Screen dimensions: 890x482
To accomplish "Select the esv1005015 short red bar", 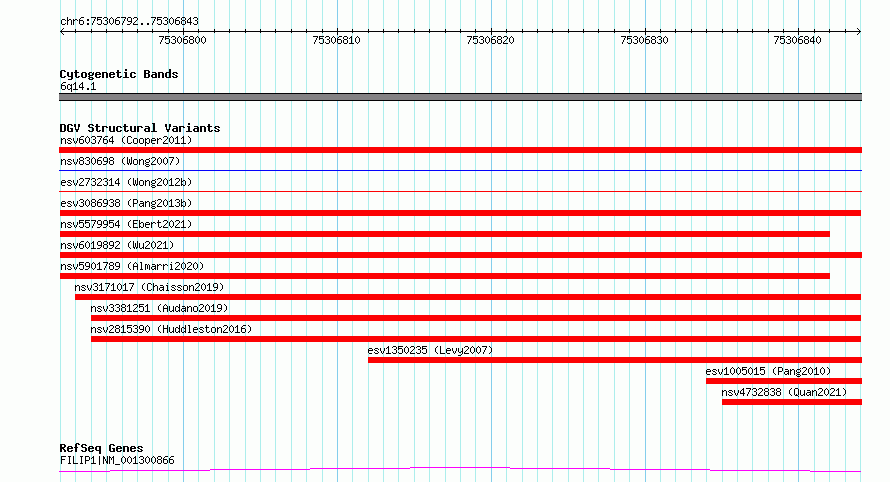I will coord(784,381).
